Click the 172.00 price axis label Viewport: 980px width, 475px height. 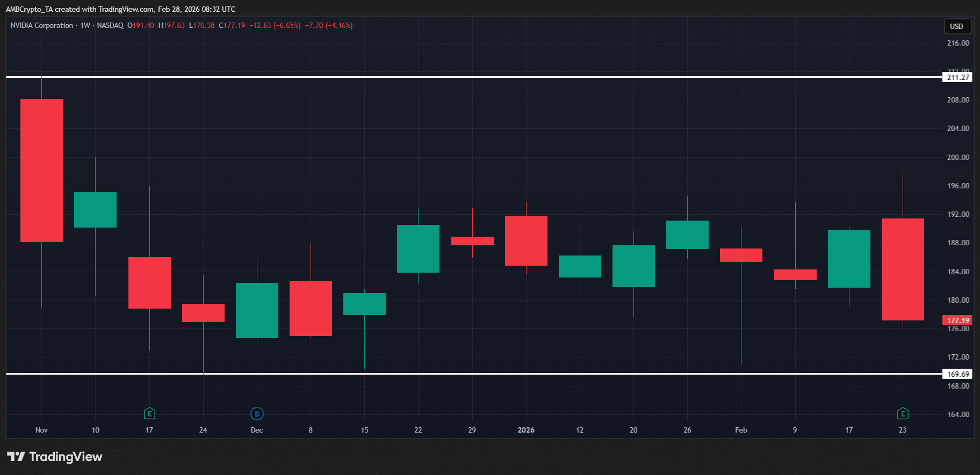(958, 357)
